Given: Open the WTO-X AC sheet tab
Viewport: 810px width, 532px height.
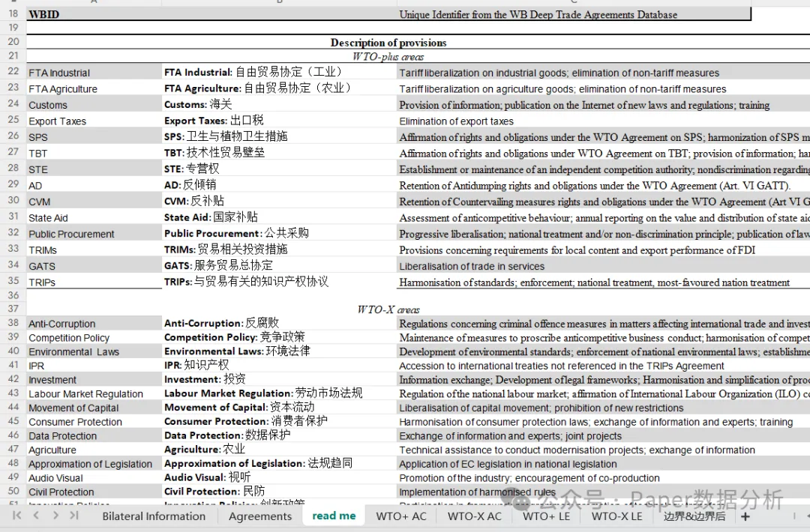Looking at the screenshot, I should (474, 516).
